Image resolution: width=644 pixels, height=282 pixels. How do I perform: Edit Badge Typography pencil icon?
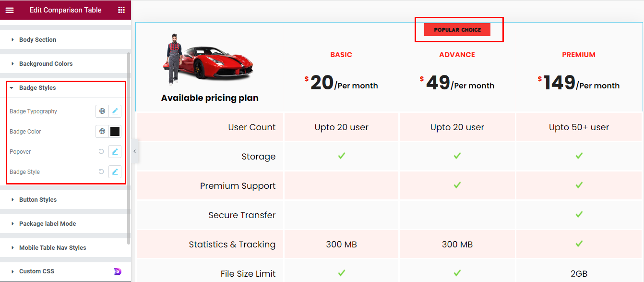(115, 111)
